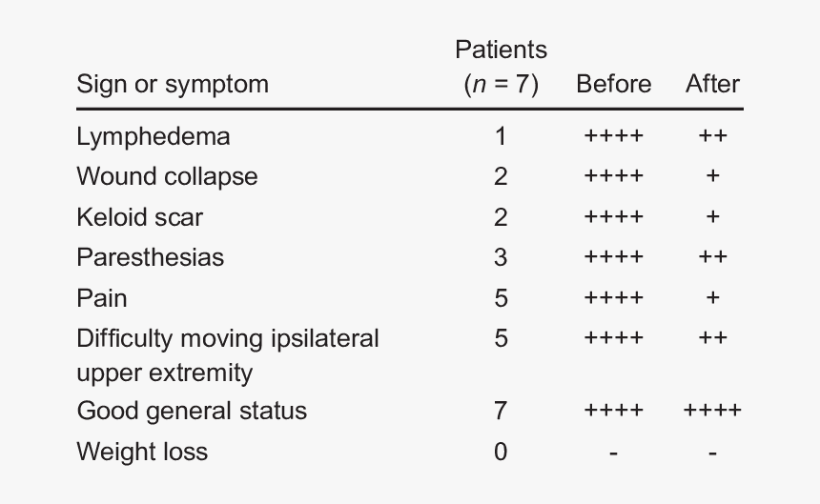
Task: Click the Paresthesias row label
Action: point(150,258)
